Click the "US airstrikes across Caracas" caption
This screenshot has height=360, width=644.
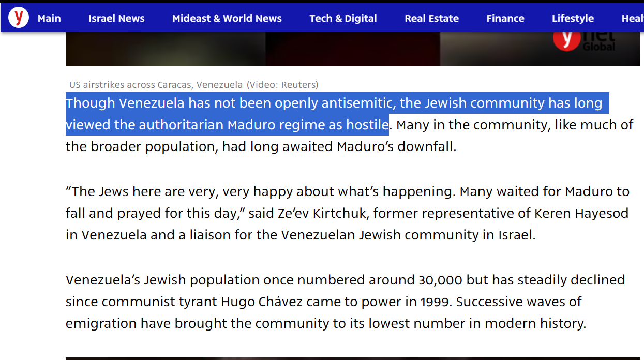coord(156,85)
